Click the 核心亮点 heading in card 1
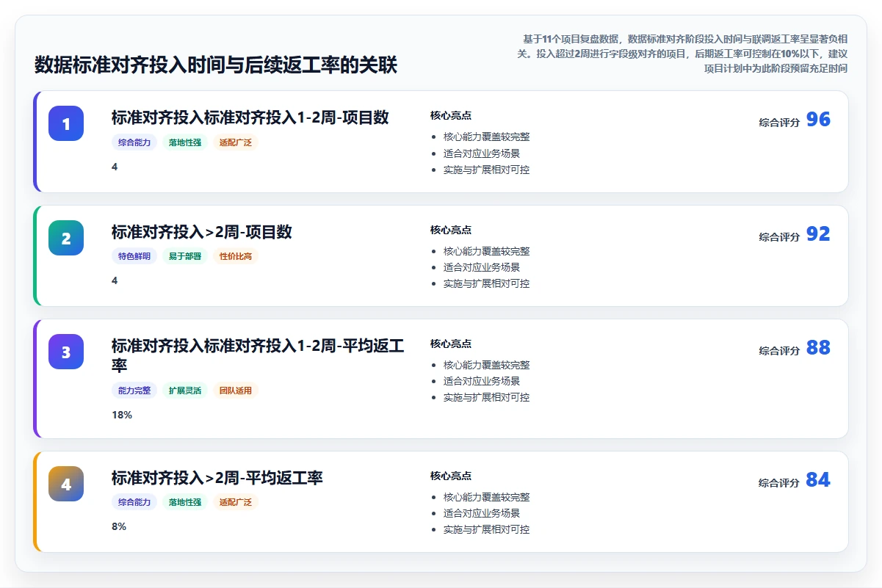The width and height of the screenshot is (882, 588). tap(451, 115)
